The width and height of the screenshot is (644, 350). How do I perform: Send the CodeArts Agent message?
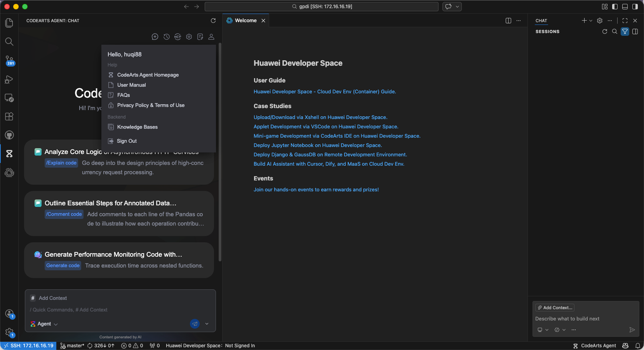point(195,324)
